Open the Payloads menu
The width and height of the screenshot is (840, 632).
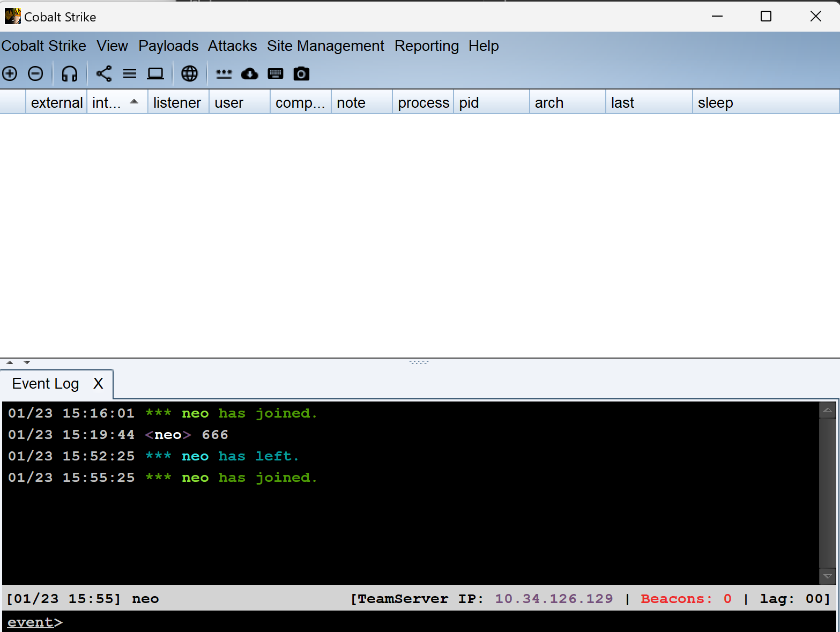point(168,46)
